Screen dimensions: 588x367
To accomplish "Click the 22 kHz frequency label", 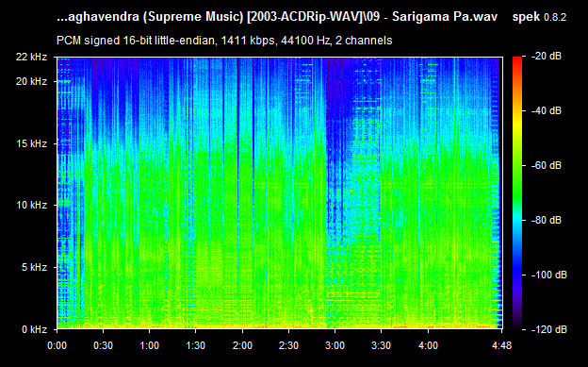I will point(31,58).
